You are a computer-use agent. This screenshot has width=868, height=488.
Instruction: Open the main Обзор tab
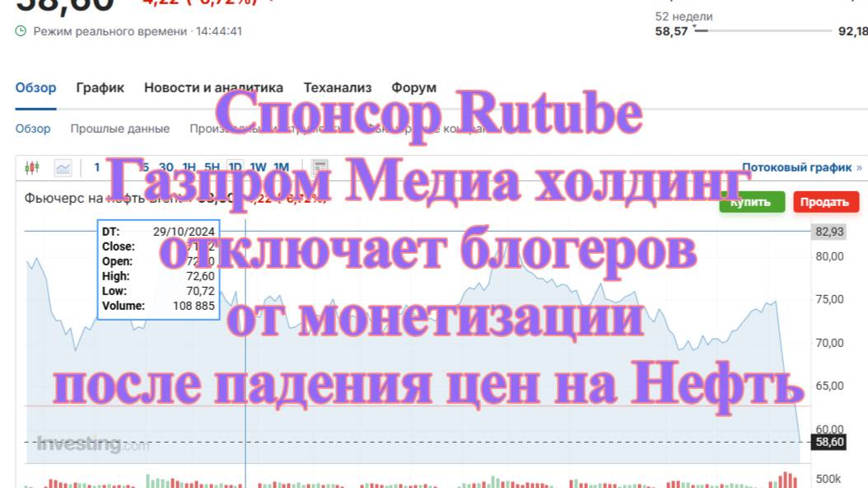[35, 87]
